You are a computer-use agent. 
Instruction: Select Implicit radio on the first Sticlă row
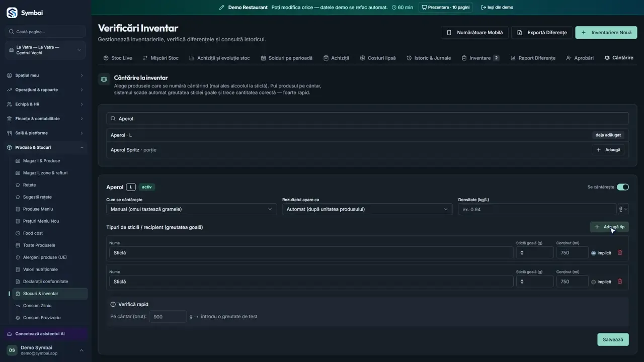594,253
